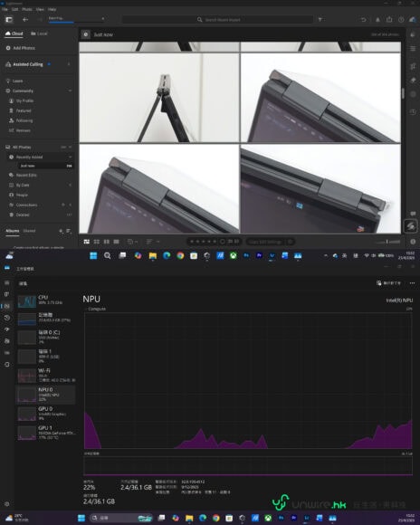The width and height of the screenshot is (420, 525).
Task: Click the back arrow in Lightroom toolbar
Action: point(25,20)
